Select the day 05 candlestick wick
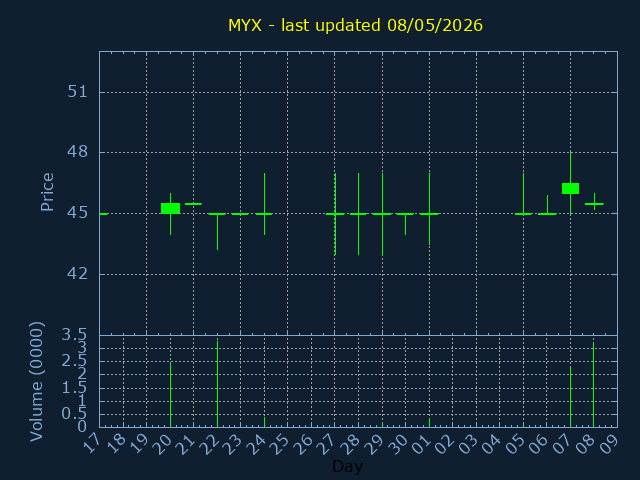 pyautogui.click(x=523, y=193)
